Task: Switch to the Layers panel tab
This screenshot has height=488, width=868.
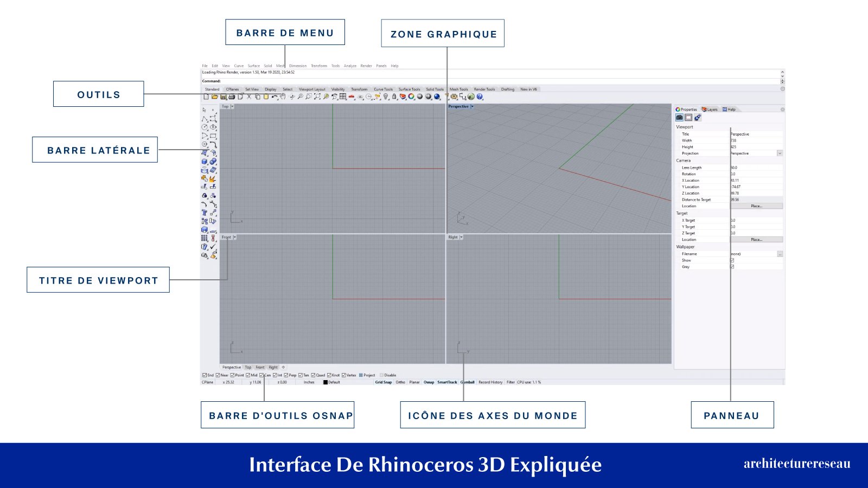Action: (710, 110)
